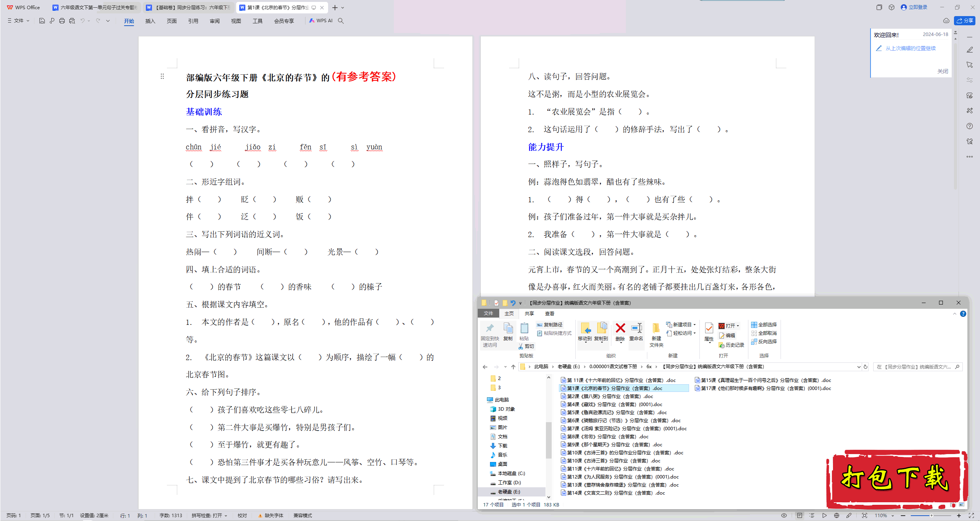980x521 pixels.
Task: Click the selection cursor icon in right sidebar
Action: click(970, 65)
